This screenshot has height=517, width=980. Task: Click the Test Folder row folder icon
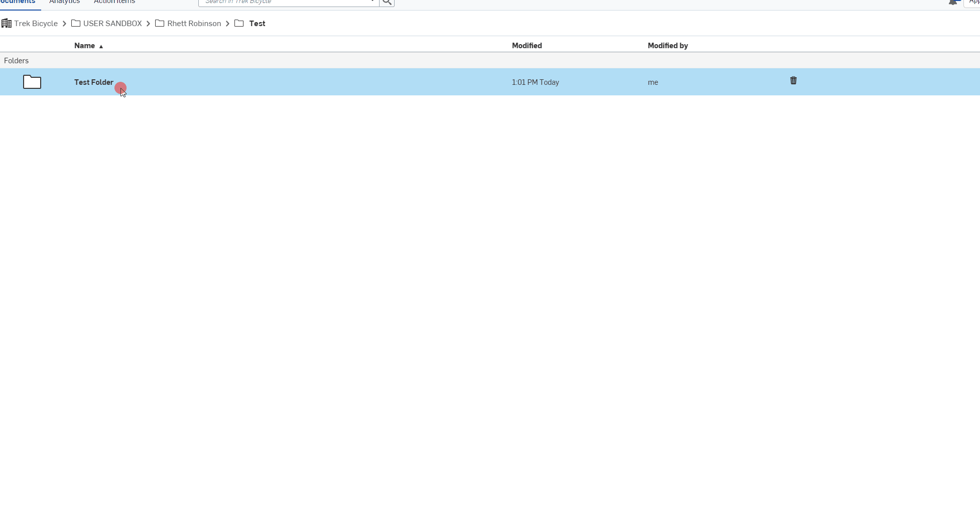(32, 82)
